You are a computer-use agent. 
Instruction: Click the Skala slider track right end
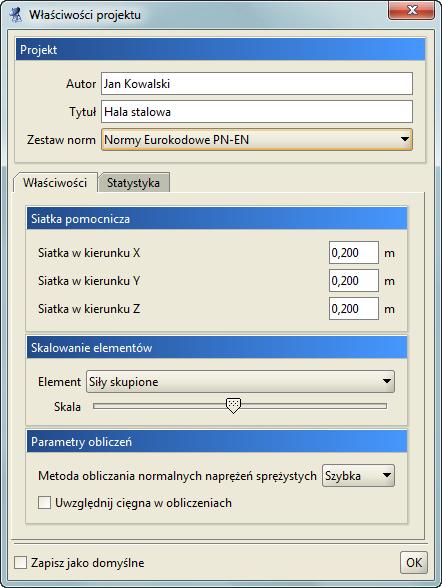(x=384, y=406)
